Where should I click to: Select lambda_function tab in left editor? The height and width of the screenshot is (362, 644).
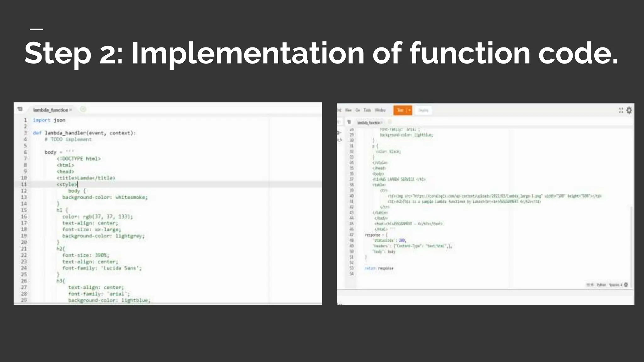click(x=51, y=110)
